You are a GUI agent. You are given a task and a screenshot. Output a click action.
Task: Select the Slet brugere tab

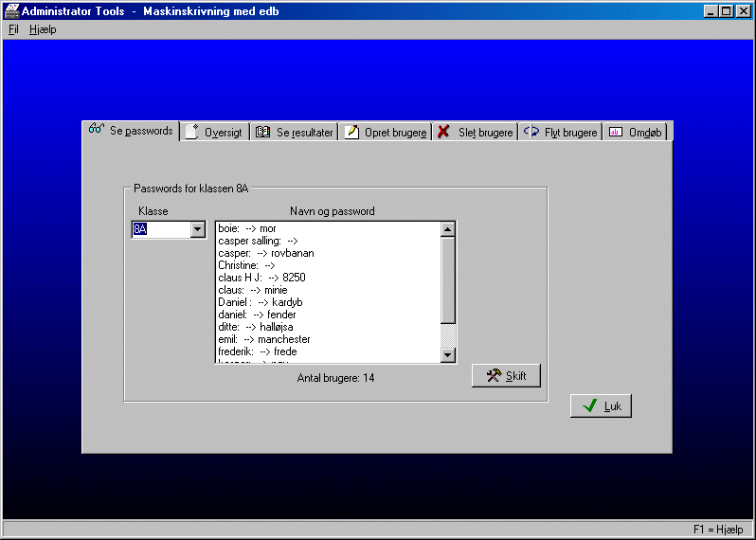point(475,132)
